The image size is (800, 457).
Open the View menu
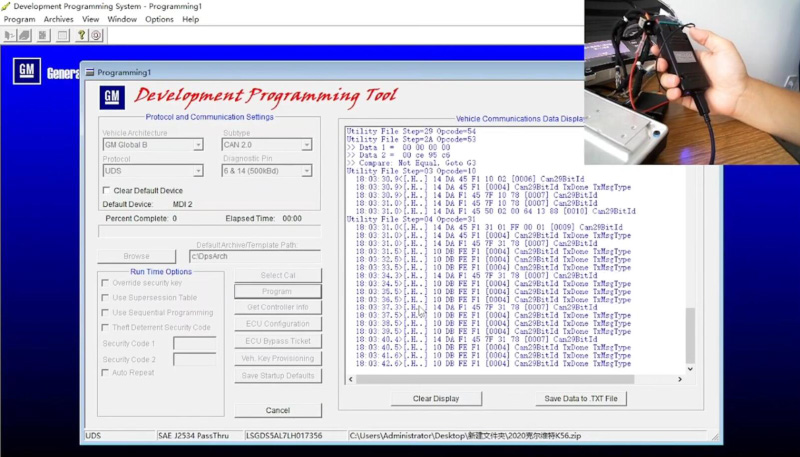coord(90,19)
